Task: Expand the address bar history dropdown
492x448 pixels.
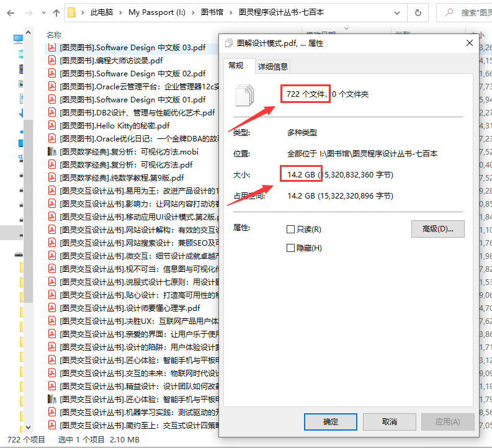Action: tap(397, 13)
